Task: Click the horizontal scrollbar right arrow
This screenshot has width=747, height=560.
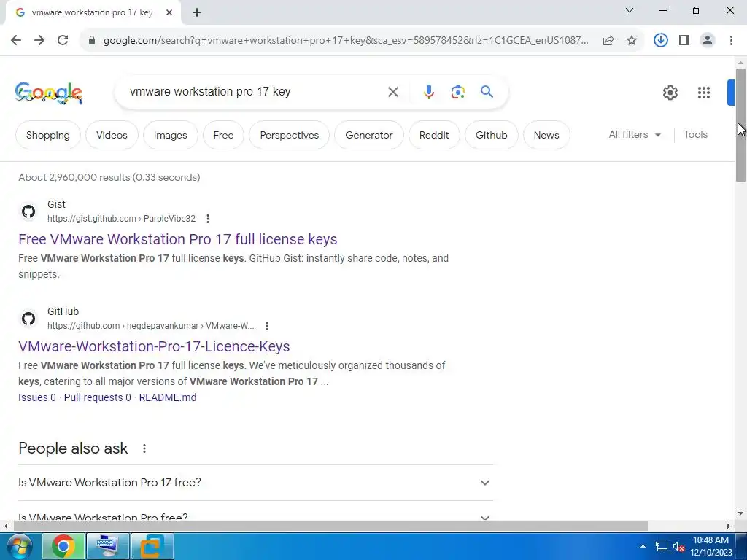Action: (729, 526)
